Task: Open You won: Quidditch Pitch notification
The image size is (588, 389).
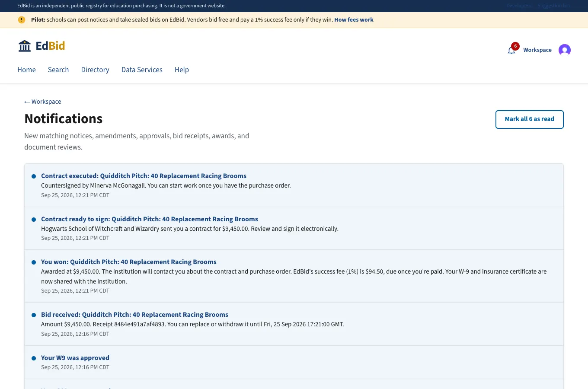Action: [x=129, y=262]
